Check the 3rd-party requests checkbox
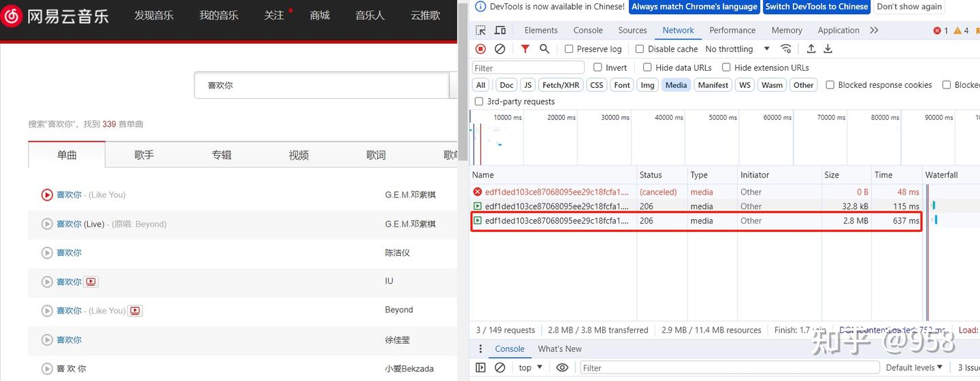This screenshot has height=381, width=980. point(479,101)
